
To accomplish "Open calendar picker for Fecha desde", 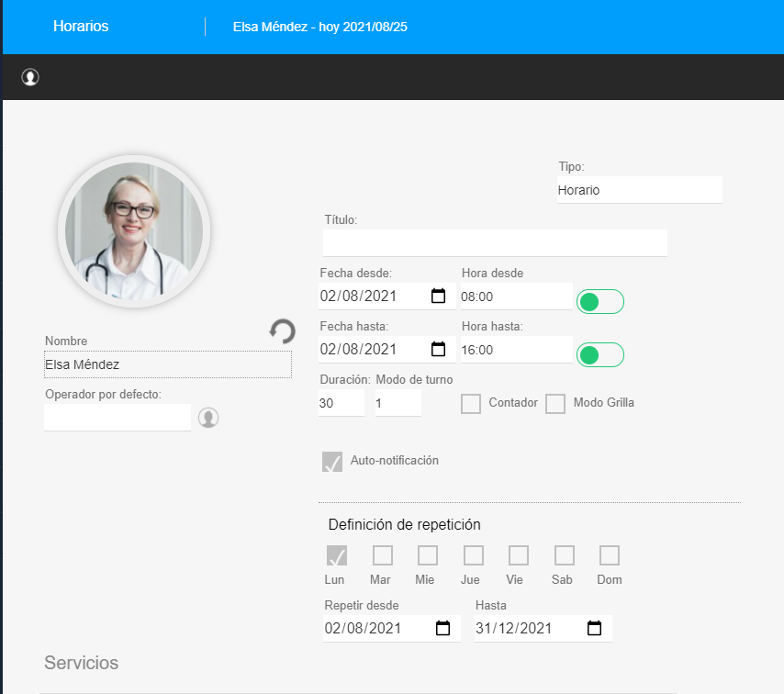I will [x=438, y=296].
